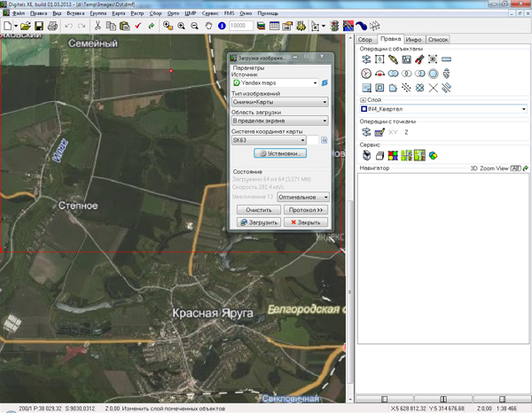
Task: Open the Оптимальное zoom dropdown
Action: click(325, 197)
